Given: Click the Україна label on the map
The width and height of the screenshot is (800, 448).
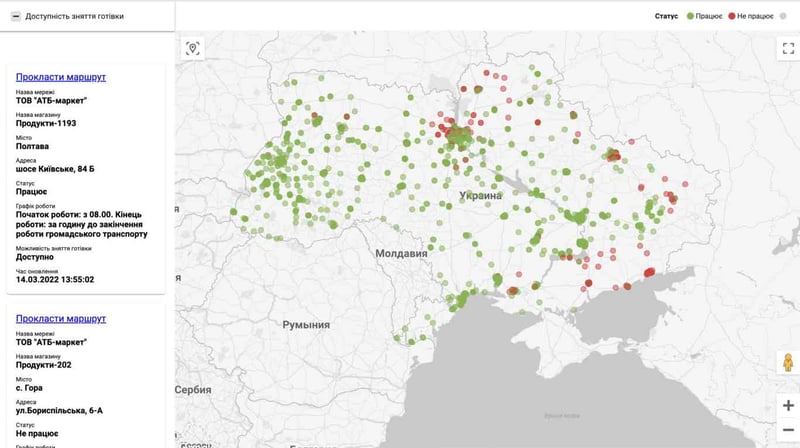Looking at the screenshot, I should pos(480,195).
